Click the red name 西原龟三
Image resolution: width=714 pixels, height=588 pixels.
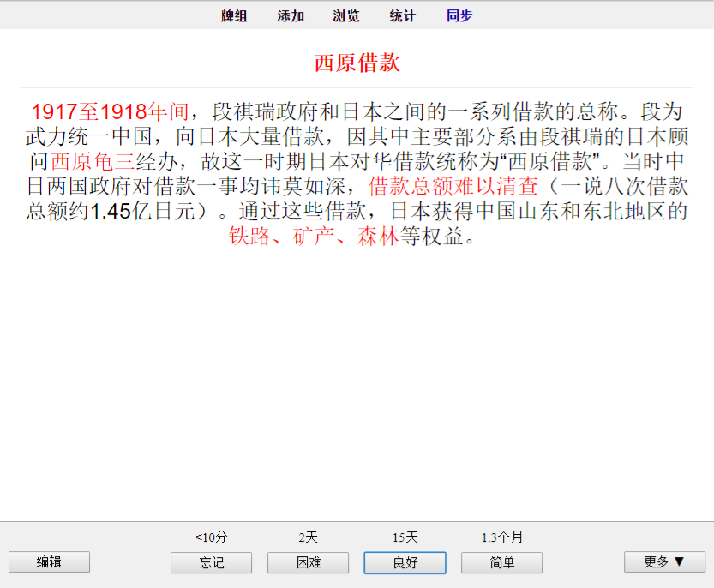tap(93, 161)
